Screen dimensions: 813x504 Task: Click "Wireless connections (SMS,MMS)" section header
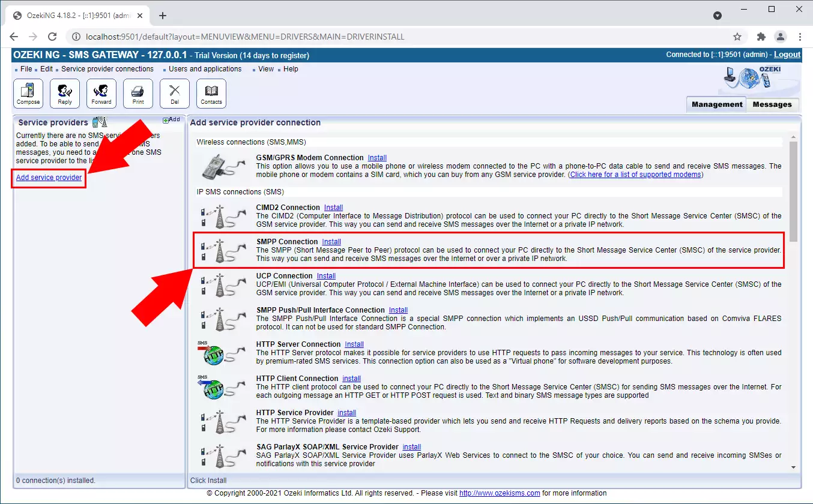click(x=252, y=142)
